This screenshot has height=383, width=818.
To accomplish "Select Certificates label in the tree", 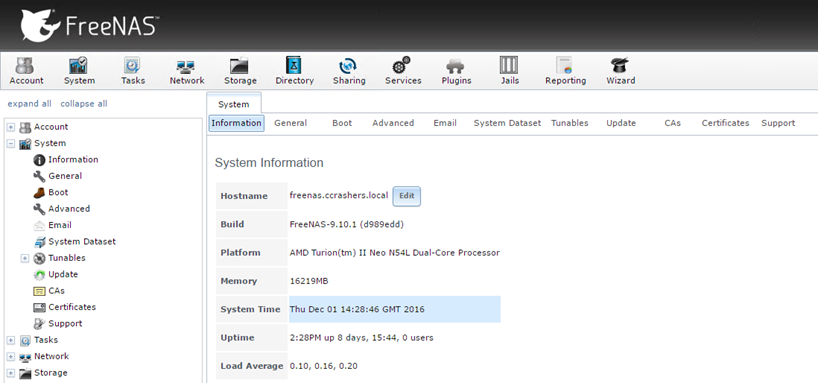I will click(x=72, y=307).
